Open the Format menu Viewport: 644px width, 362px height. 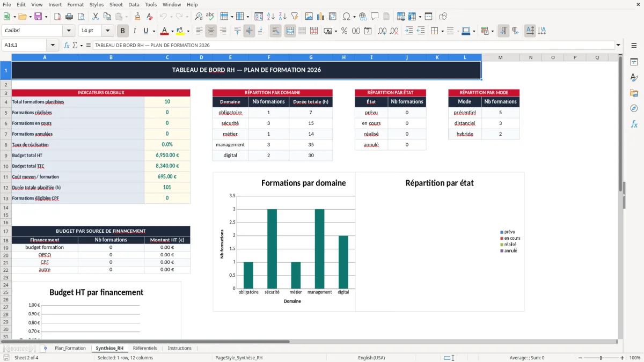point(75,4)
